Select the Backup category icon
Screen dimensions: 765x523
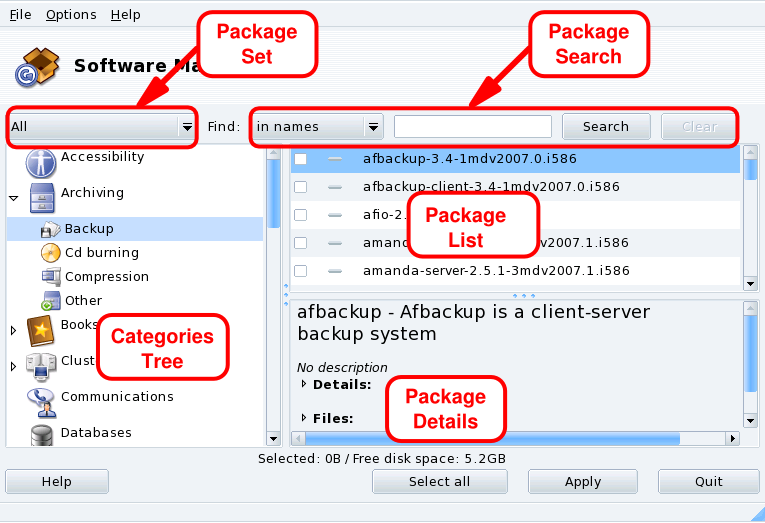pos(50,229)
